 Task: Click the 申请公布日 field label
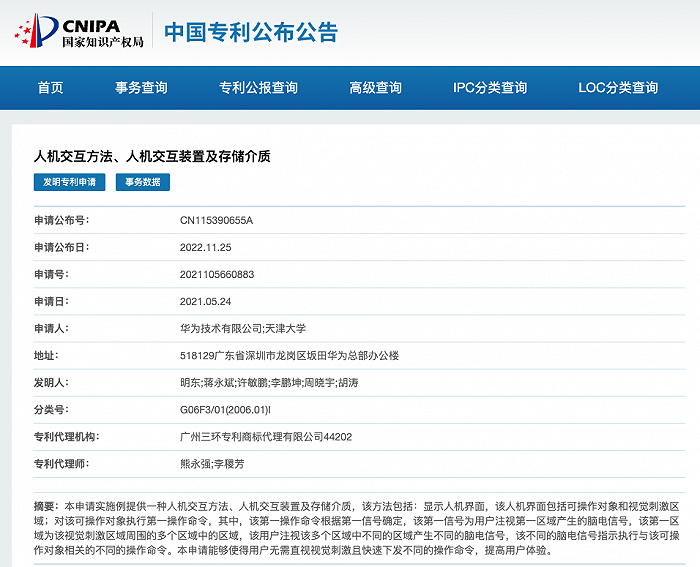tap(62, 247)
